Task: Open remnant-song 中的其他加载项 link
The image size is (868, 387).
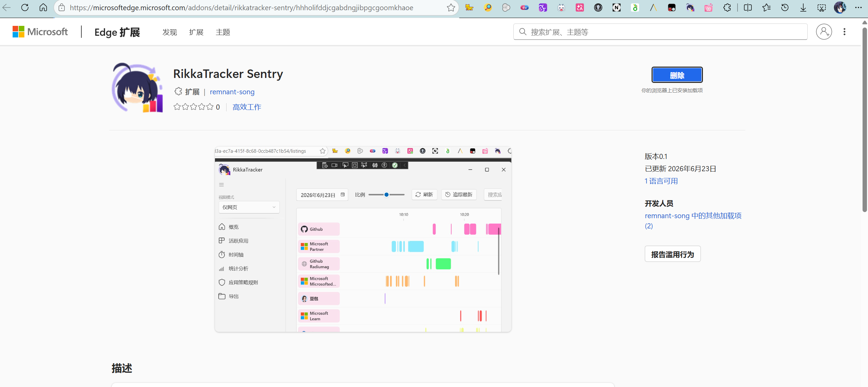Action: (693, 221)
